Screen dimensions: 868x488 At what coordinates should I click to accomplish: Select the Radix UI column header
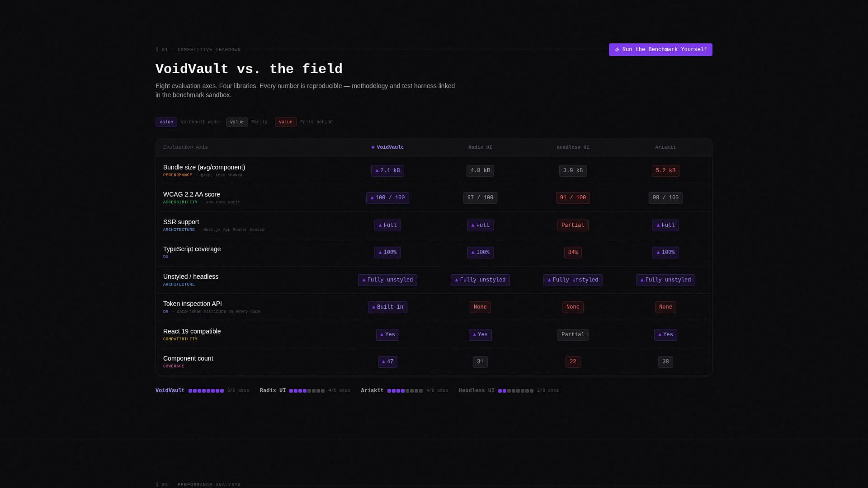click(480, 147)
